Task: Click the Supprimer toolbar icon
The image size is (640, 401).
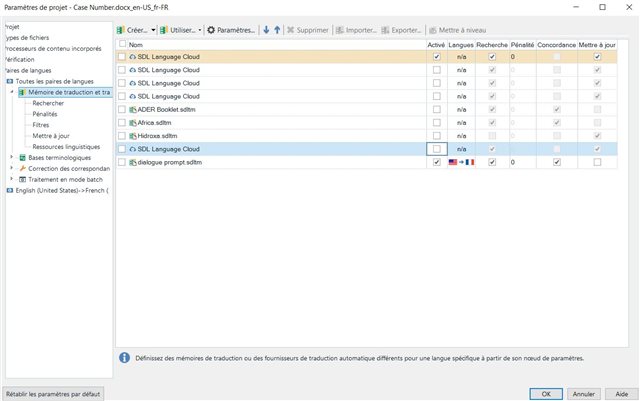Action: click(290, 30)
